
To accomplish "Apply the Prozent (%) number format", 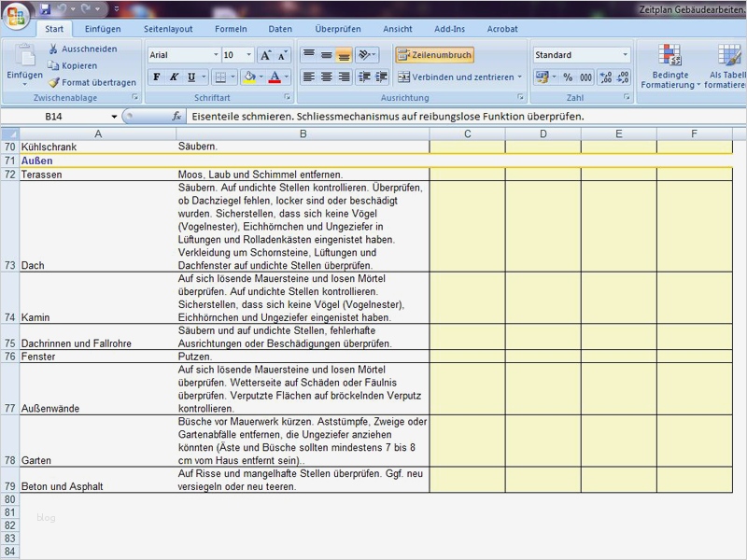I will (x=567, y=77).
